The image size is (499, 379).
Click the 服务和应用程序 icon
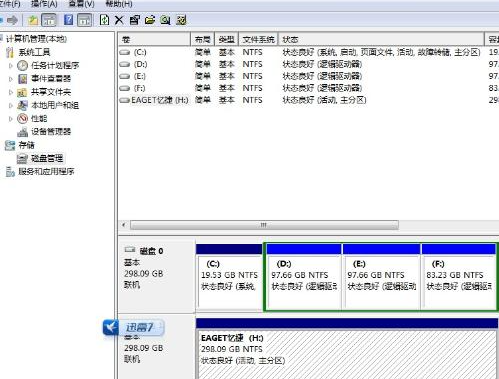click(x=10, y=172)
